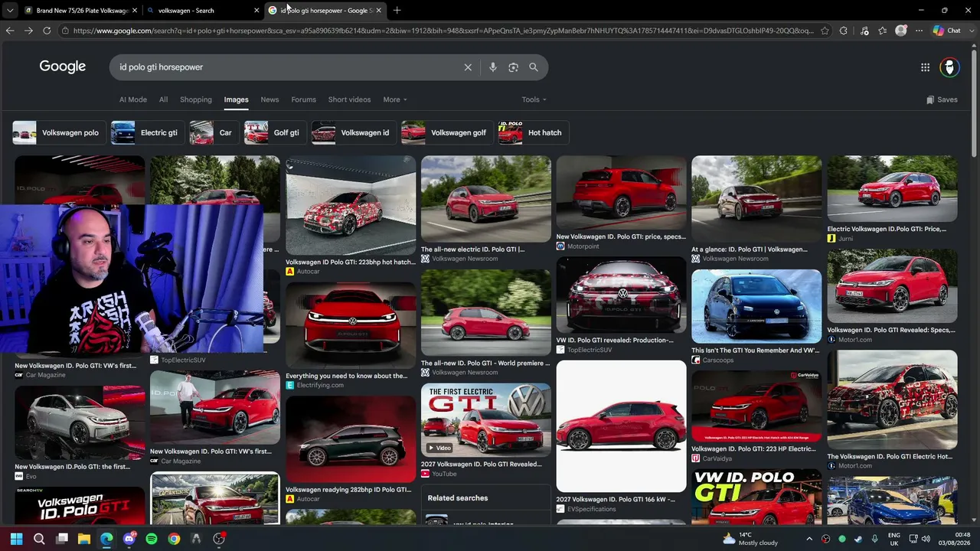Go back to the previous page
Image resolution: width=980 pixels, height=551 pixels.
tap(10, 31)
